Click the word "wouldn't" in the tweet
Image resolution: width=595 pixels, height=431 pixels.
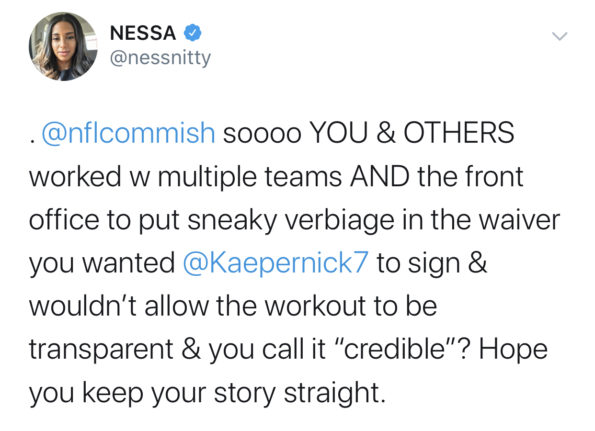83,306
